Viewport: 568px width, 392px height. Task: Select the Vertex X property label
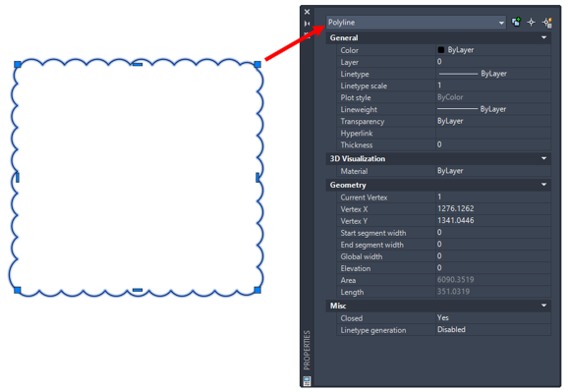coord(354,209)
